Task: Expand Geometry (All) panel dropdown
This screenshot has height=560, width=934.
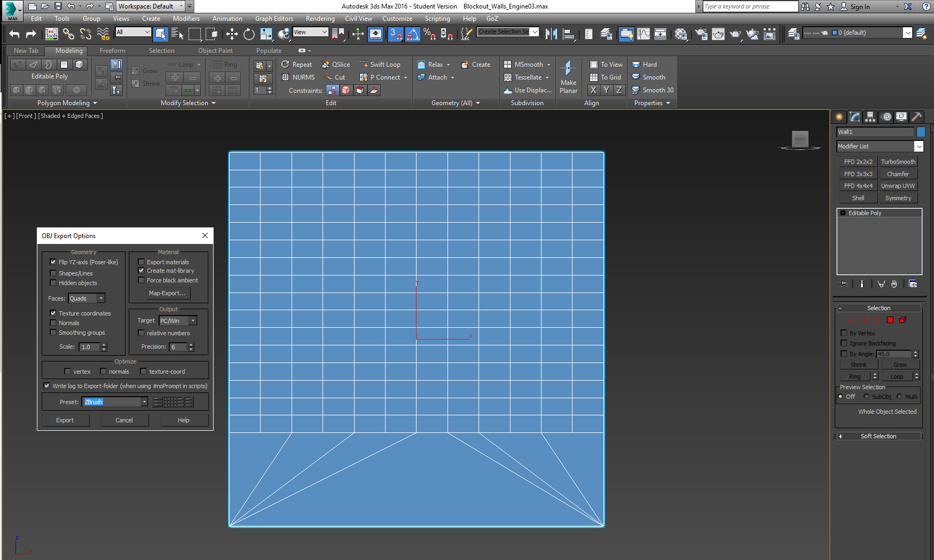Action: [x=456, y=103]
